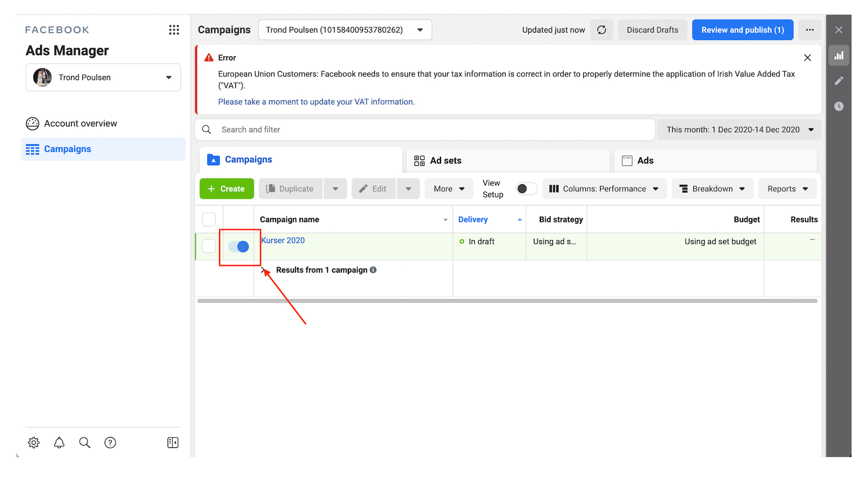Click in the Search and filter field
Image resolution: width=868 pixels, height=488 pixels.
pyautogui.click(x=423, y=130)
